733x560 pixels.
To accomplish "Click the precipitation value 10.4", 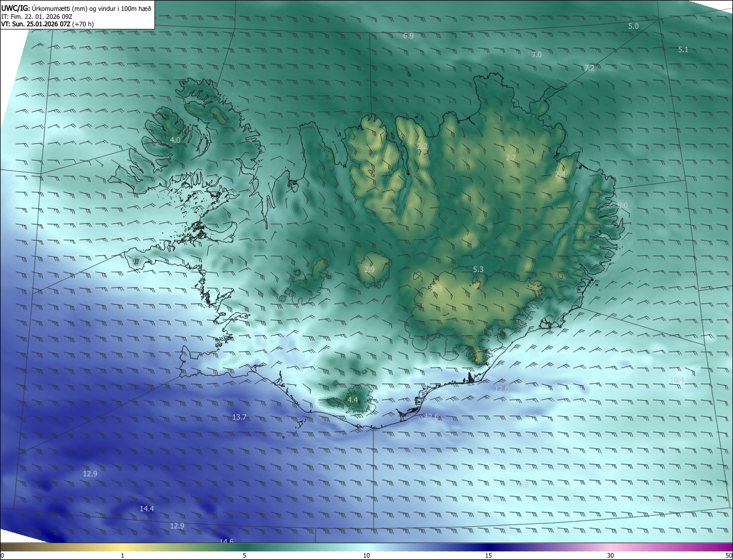I will [x=677, y=380].
